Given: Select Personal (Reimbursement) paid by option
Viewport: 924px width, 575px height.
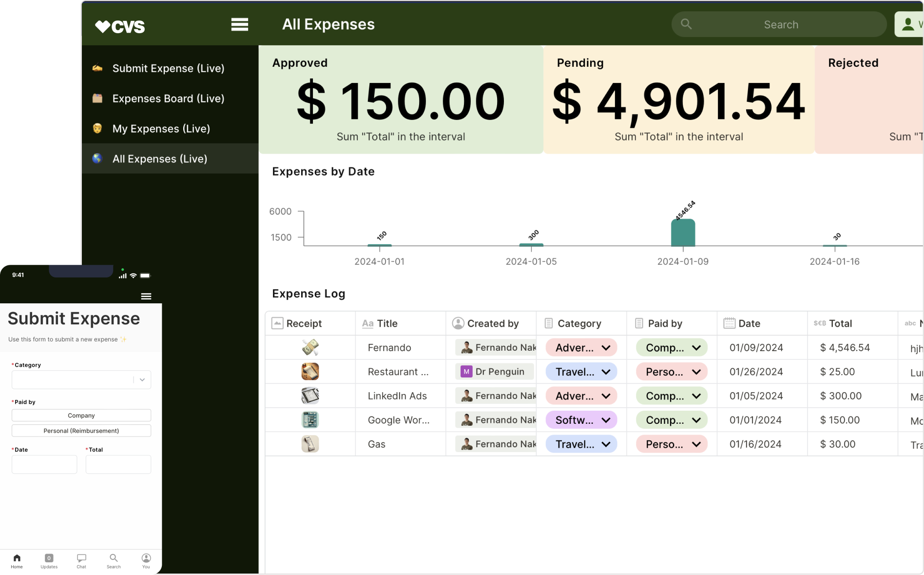Looking at the screenshot, I should click(x=81, y=431).
